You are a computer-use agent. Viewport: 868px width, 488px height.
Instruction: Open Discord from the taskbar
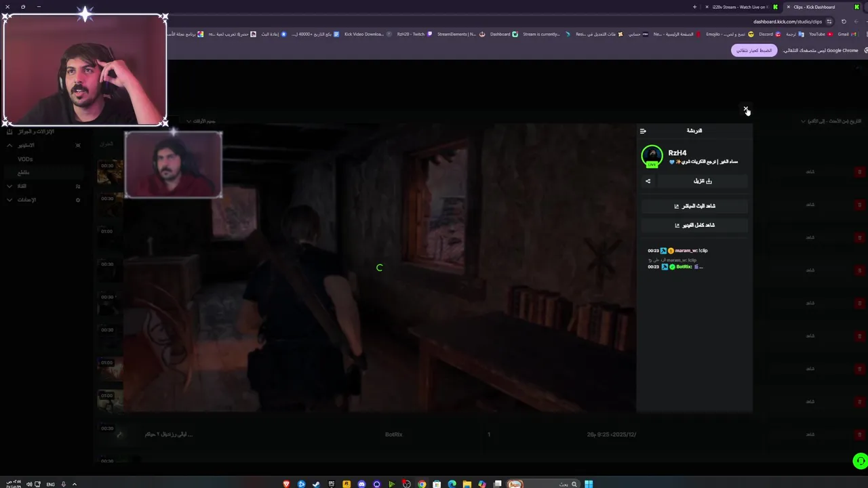[361, 484]
